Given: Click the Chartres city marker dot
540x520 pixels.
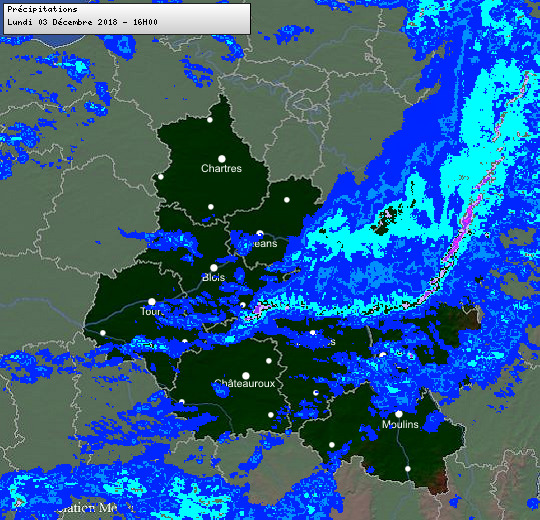Looking at the screenshot, I should click(x=222, y=159).
